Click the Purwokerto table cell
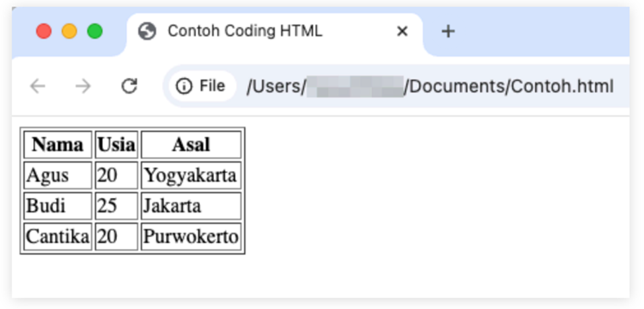This screenshot has height=309, width=644. click(191, 236)
